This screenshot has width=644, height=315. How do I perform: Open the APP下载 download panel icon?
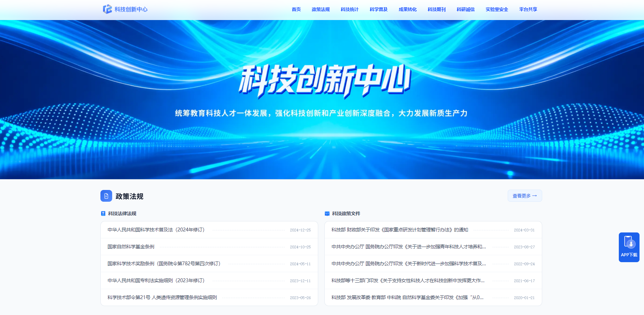tap(629, 247)
